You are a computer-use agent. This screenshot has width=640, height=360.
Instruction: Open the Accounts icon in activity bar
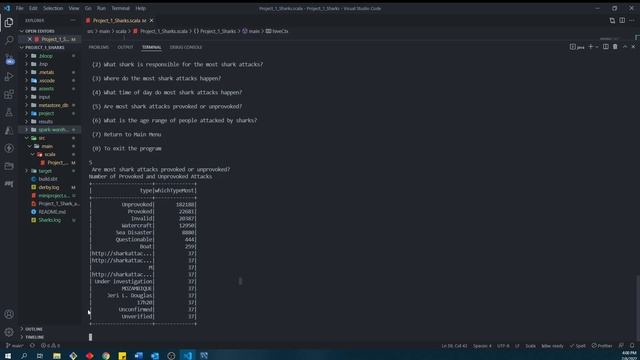[9, 314]
